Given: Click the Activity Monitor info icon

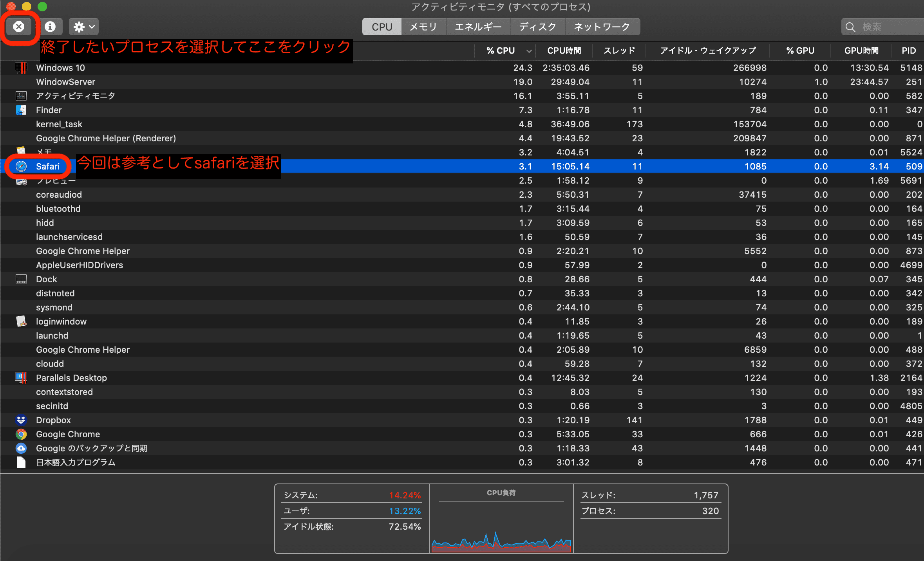Looking at the screenshot, I should tap(51, 26).
